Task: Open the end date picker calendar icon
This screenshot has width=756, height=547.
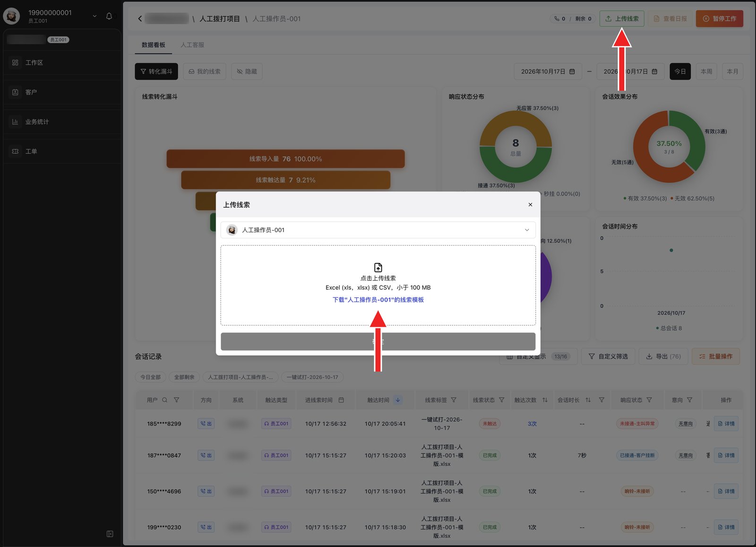Action: point(654,71)
